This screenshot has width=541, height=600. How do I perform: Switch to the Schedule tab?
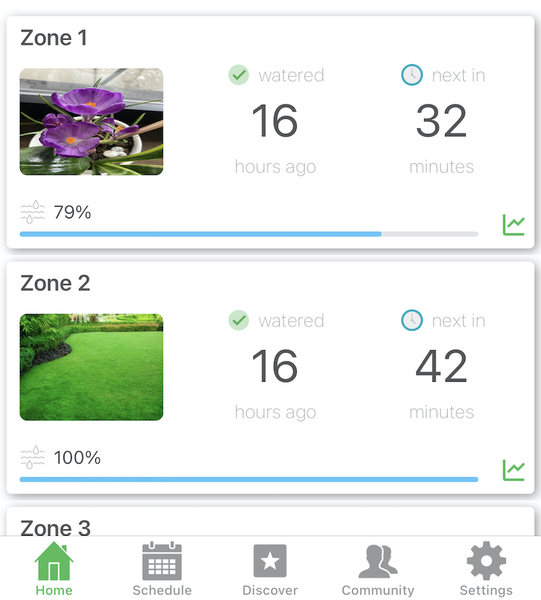[162, 569]
